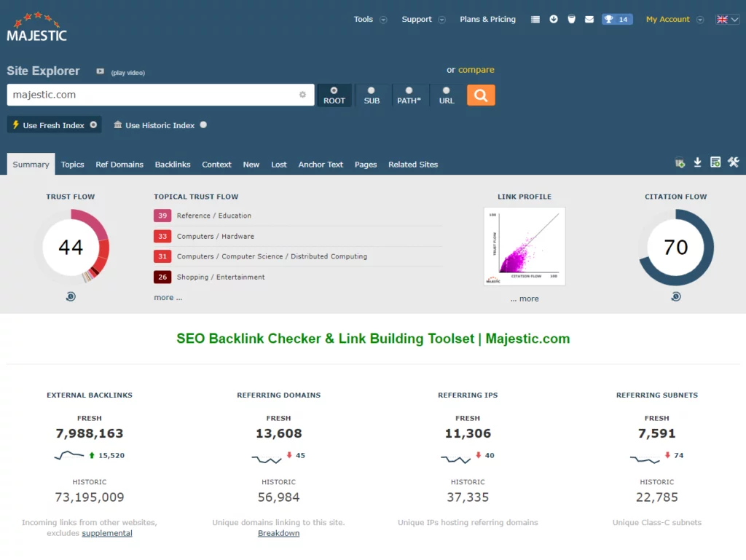
Task: Select the PATH* radio option
Action: pos(409,90)
